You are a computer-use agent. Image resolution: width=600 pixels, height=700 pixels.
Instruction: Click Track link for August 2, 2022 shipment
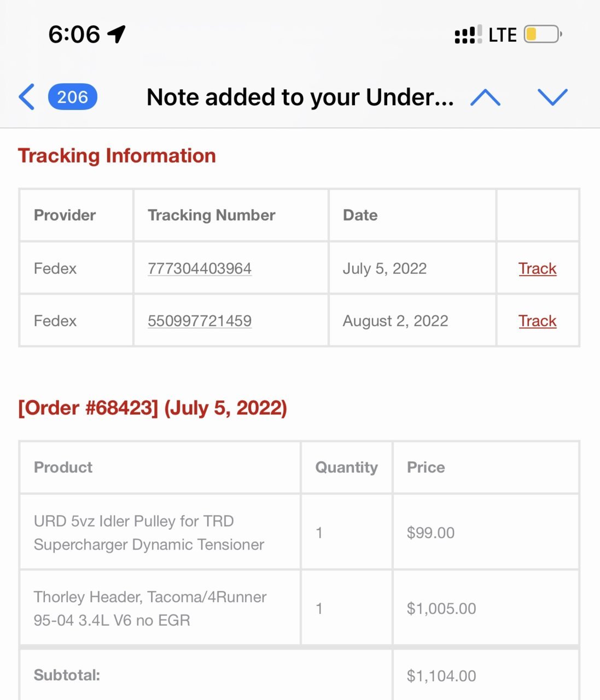[537, 321]
